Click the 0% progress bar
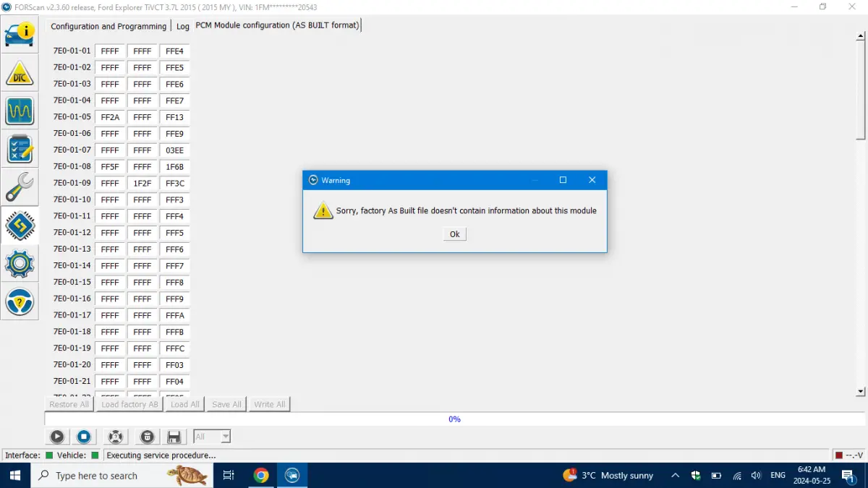Viewport: 868px width, 488px height. click(454, 419)
